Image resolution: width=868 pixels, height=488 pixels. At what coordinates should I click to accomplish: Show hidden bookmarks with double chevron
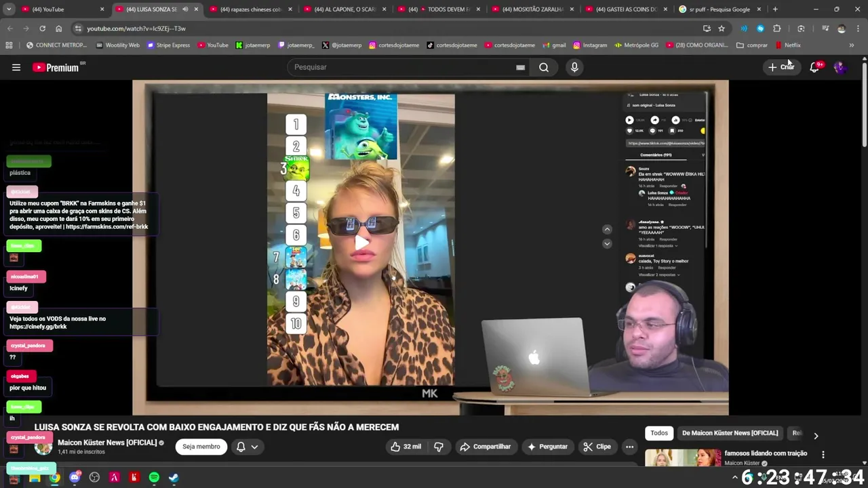[x=852, y=45]
